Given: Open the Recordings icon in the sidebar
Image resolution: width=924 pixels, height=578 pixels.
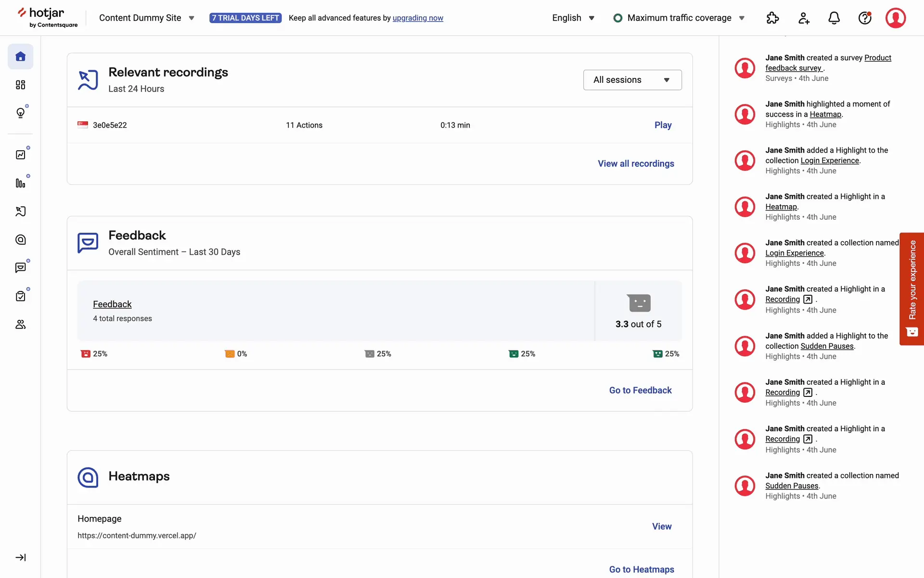Looking at the screenshot, I should click(x=20, y=211).
